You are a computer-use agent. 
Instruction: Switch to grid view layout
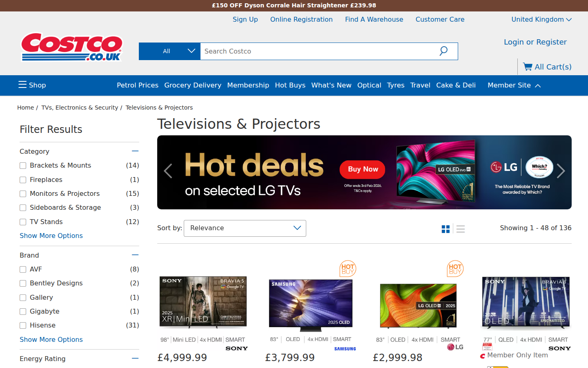click(445, 229)
